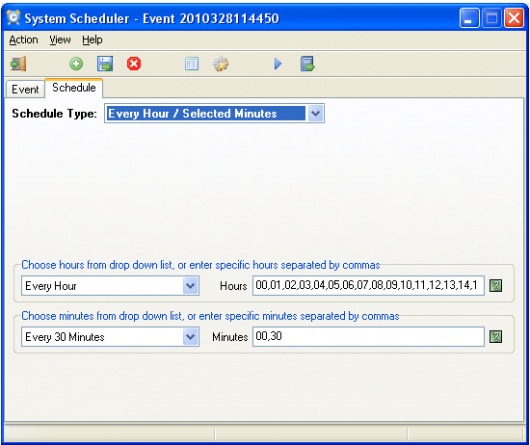Select the Schedule tab
The height and width of the screenshot is (445, 530).
point(74,88)
